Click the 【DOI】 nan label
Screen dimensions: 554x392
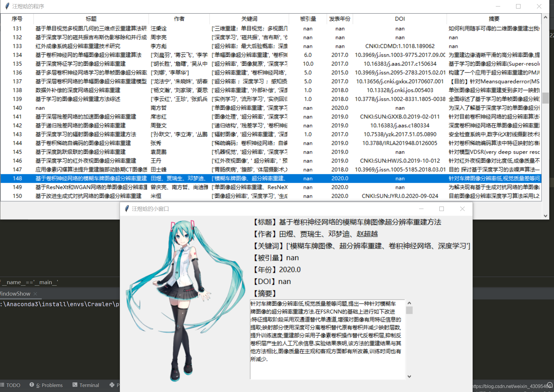click(272, 282)
